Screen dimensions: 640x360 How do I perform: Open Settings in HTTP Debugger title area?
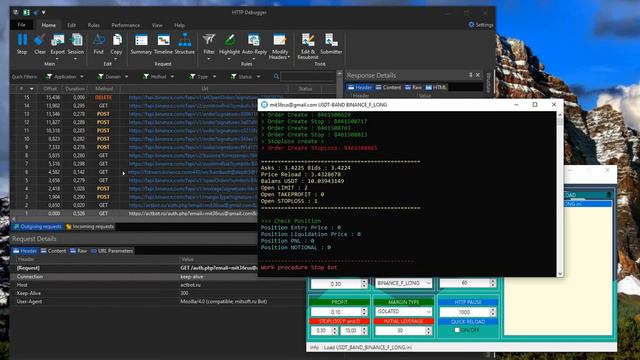[x=481, y=25]
